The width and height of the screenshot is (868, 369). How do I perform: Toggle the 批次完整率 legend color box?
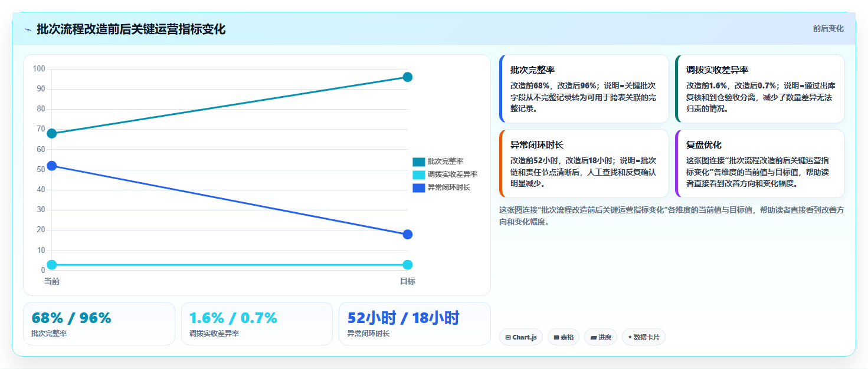coord(418,162)
